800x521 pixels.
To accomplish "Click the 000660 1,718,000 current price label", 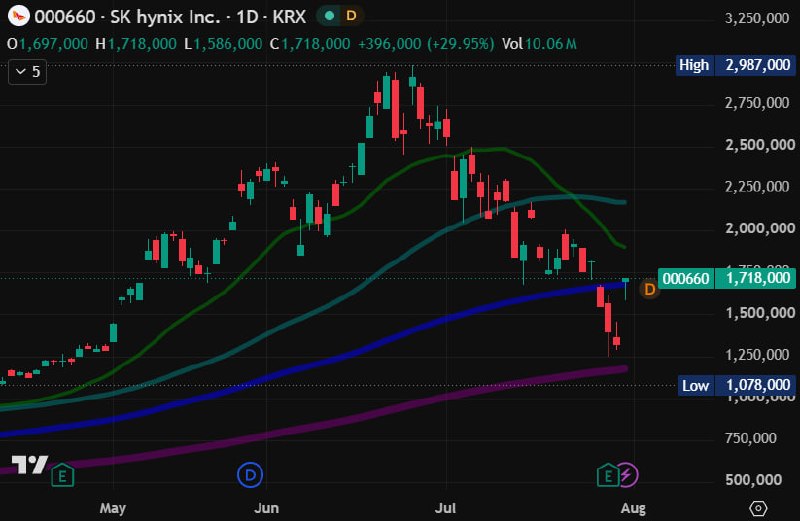I will click(x=726, y=278).
